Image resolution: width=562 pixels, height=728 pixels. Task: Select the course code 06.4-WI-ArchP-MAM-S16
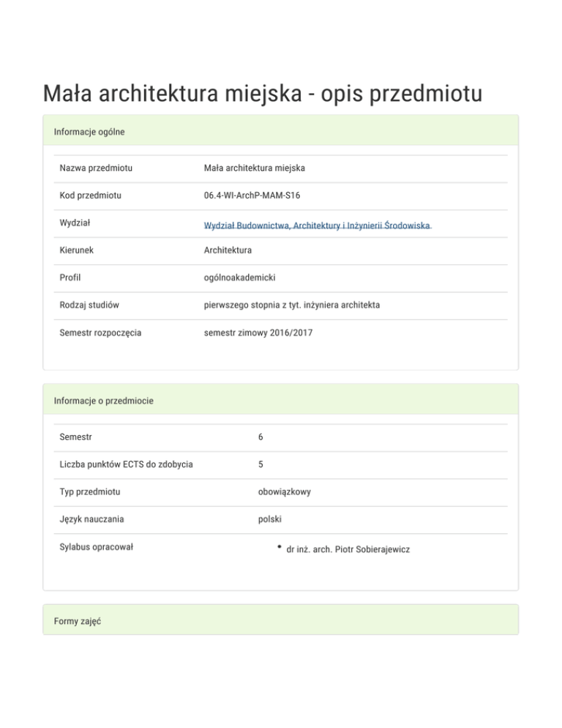[x=252, y=196]
